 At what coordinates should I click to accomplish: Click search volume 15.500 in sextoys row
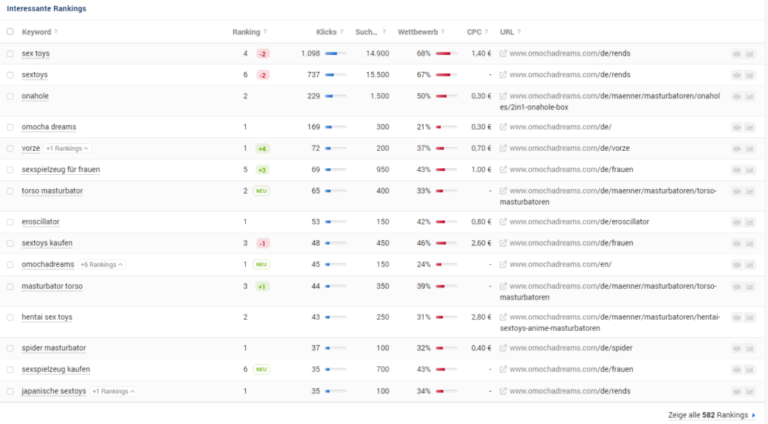(378, 75)
